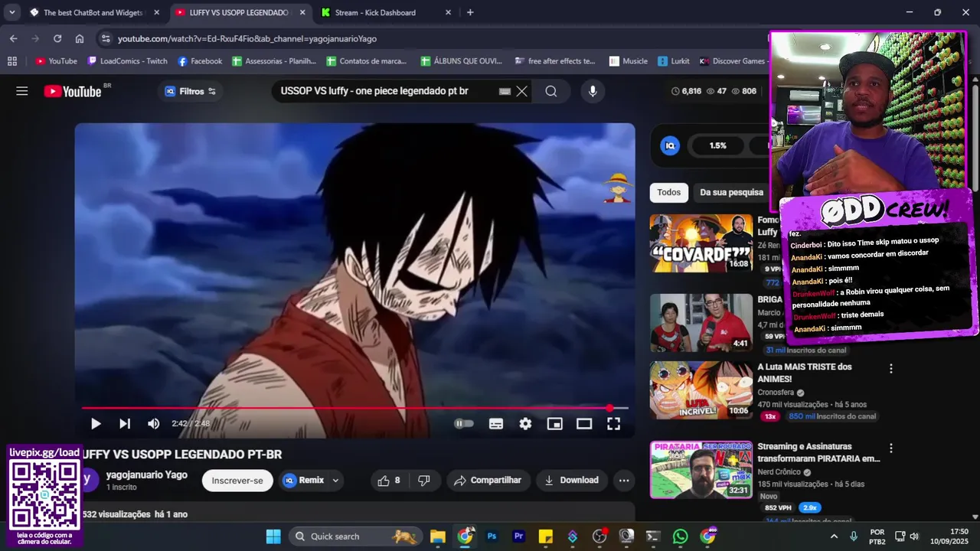Viewport: 980px width, 551px height.
Task: Open the Lurkit bookmark
Action: coord(673,61)
